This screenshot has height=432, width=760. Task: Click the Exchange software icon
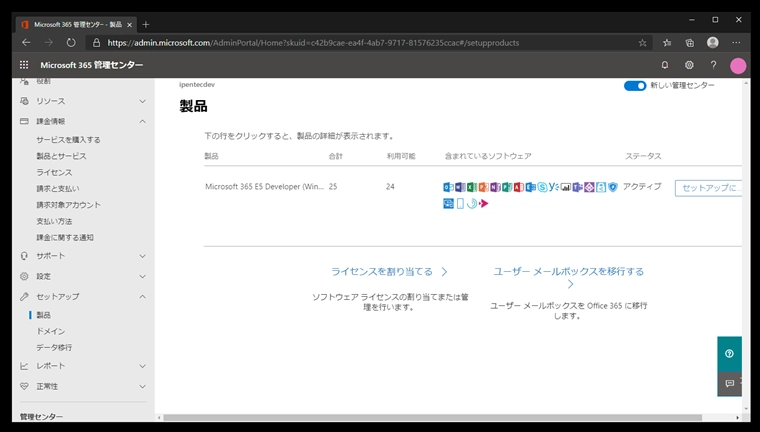tap(531, 187)
